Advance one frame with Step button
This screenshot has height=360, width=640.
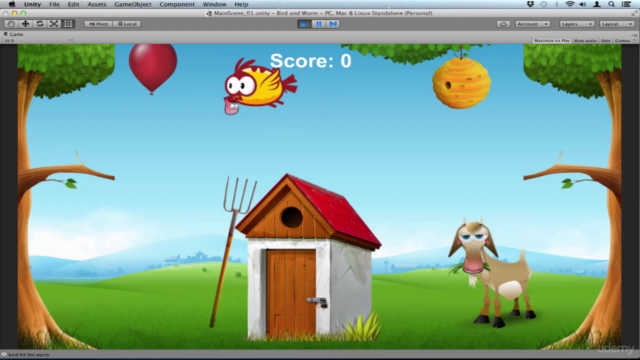(x=333, y=24)
